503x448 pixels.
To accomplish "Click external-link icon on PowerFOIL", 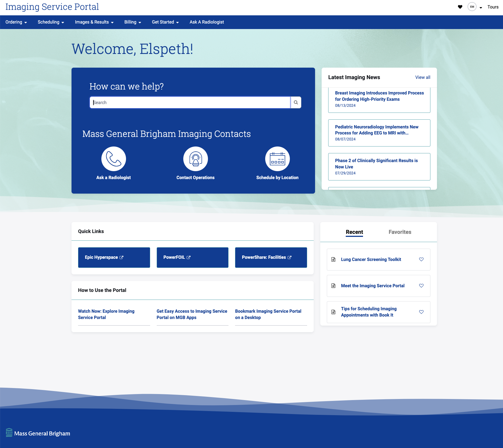I will tap(188, 257).
